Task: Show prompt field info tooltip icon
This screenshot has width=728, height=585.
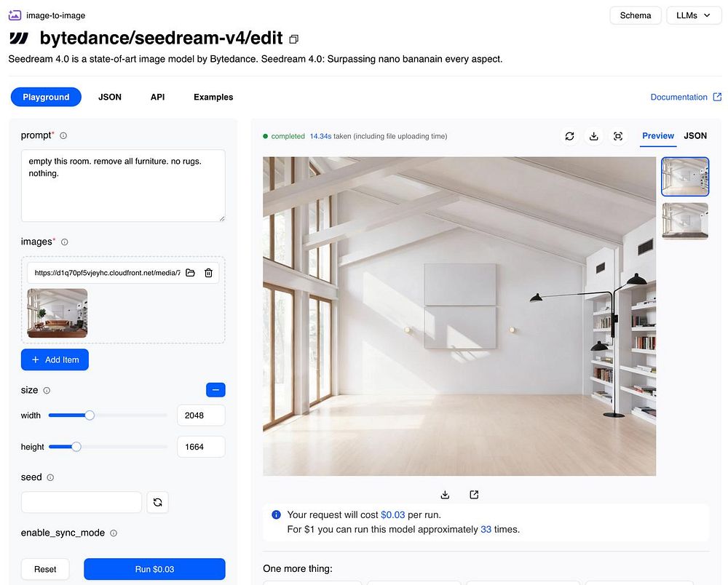Action: point(63,135)
